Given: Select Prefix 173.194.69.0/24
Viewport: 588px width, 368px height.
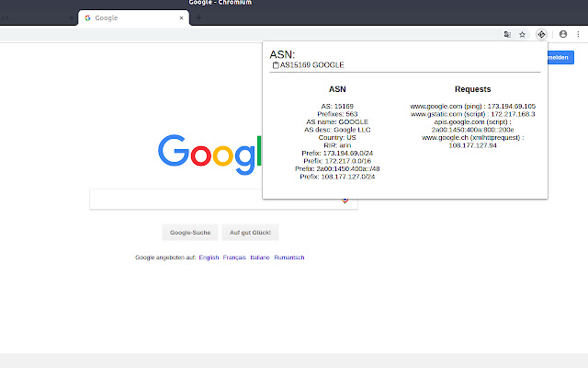Looking at the screenshot, I should pos(337,154).
